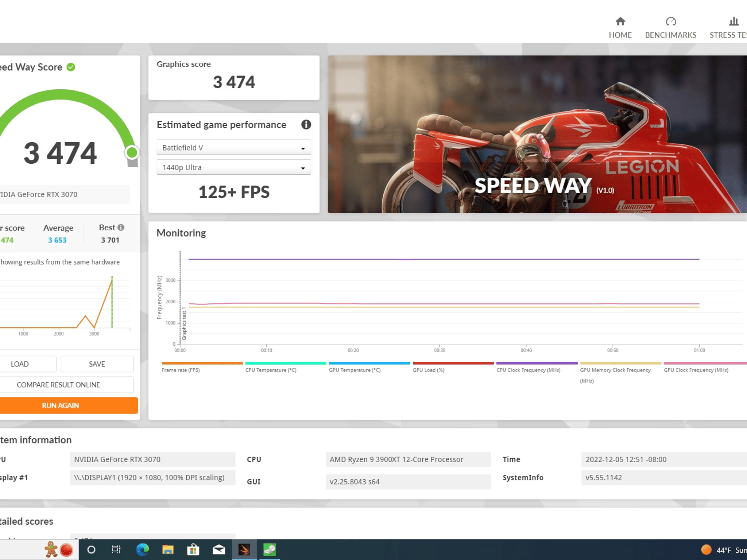Switch to 3DMark taskbar icon
Viewport: 747px width, 560px height.
[x=244, y=549]
